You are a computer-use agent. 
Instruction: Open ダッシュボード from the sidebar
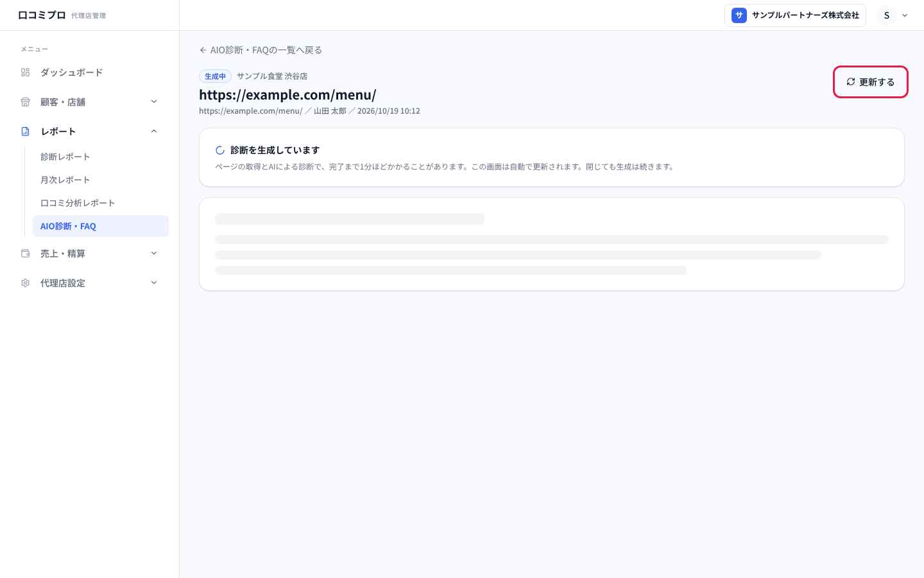point(90,73)
